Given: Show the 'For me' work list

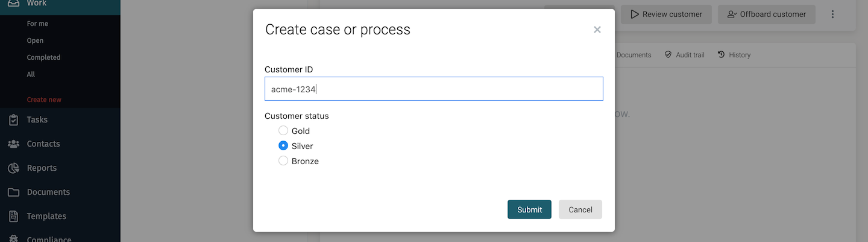Looking at the screenshot, I should [x=37, y=24].
